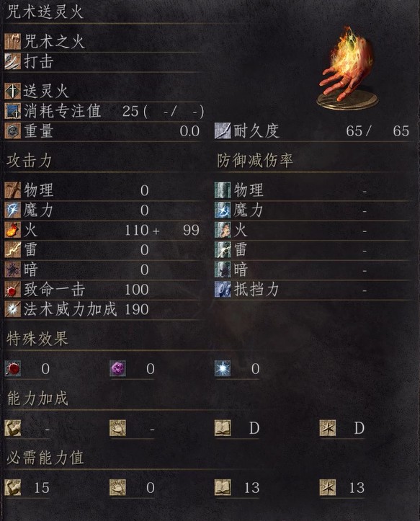The height and width of the screenshot is (521, 420).
Task: Click the bleed special effect icon
Action: point(13,368)
